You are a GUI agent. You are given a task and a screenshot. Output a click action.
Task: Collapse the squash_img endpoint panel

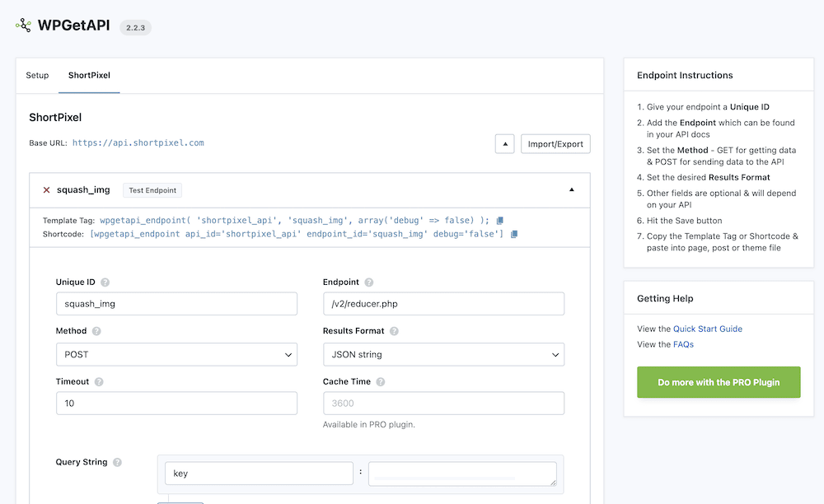point(571,189)
